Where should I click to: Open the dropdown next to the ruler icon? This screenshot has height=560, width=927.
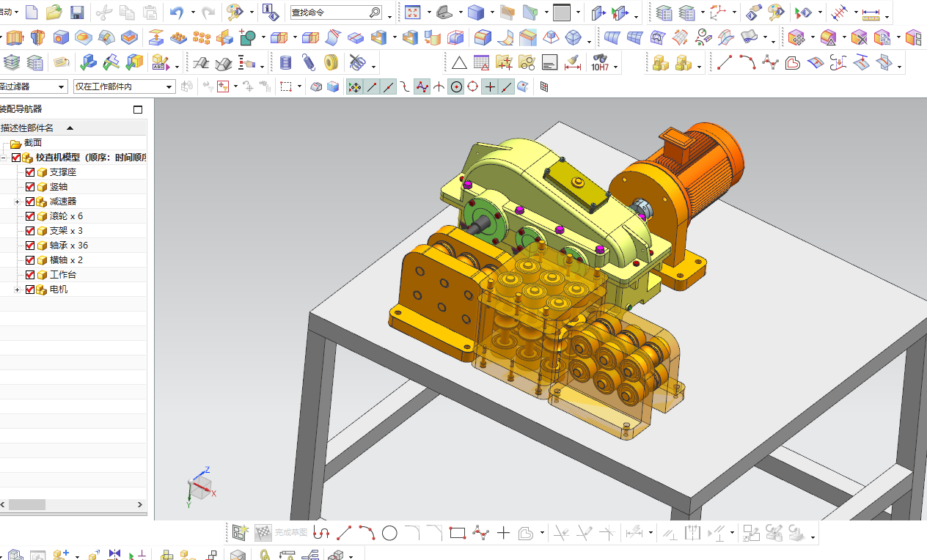[887, 17]
